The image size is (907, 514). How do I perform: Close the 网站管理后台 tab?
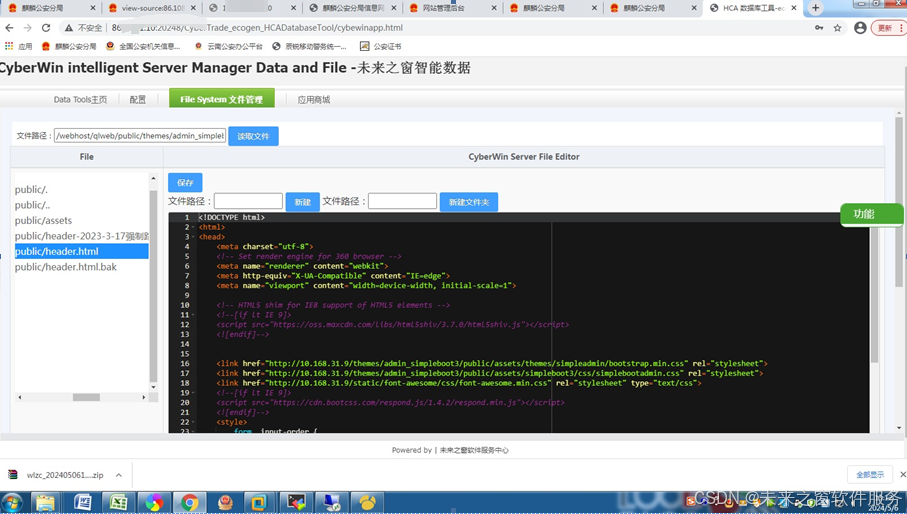pyautogui.click(x=493, y=8)
